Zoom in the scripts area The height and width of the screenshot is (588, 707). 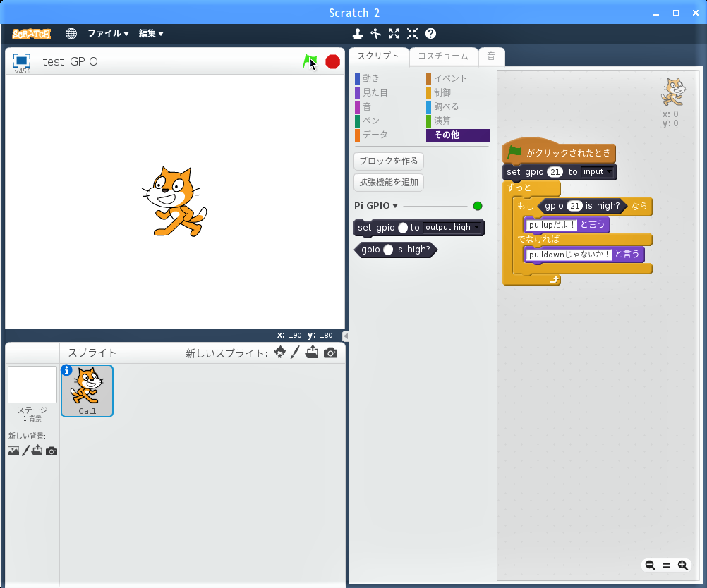(x=683, y=565)
